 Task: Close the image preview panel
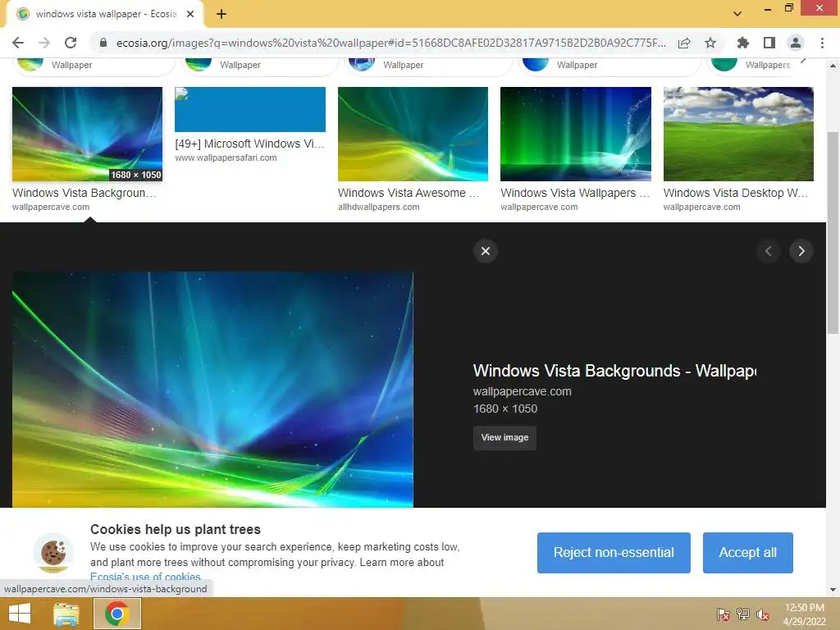(x=486, y=251)
